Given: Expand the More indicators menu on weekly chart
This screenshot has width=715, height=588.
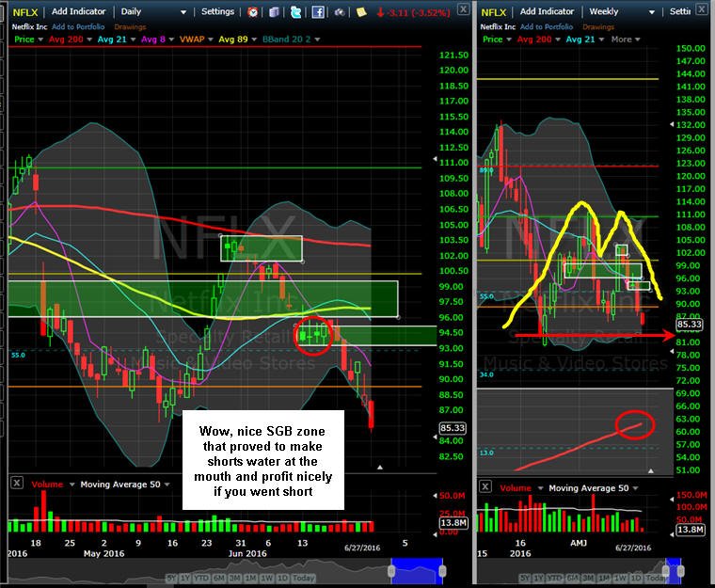Looking at the screenshot, I should pos(626,40).
